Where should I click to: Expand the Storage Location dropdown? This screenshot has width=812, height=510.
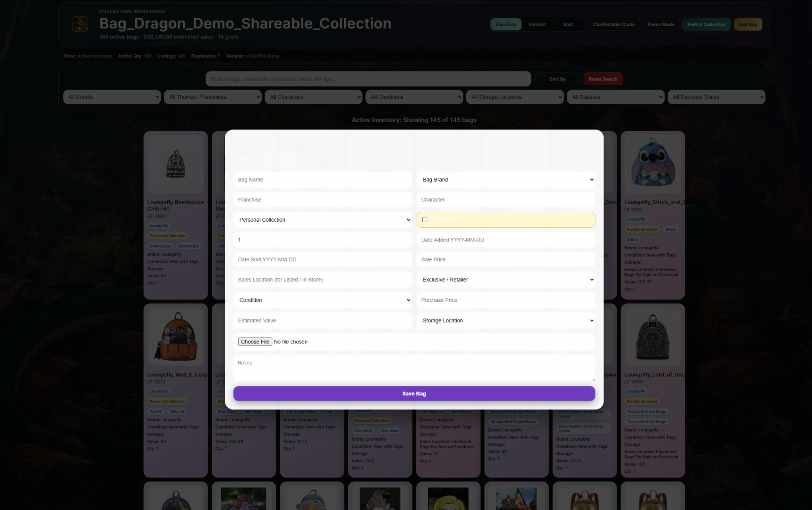pos(506,320)
